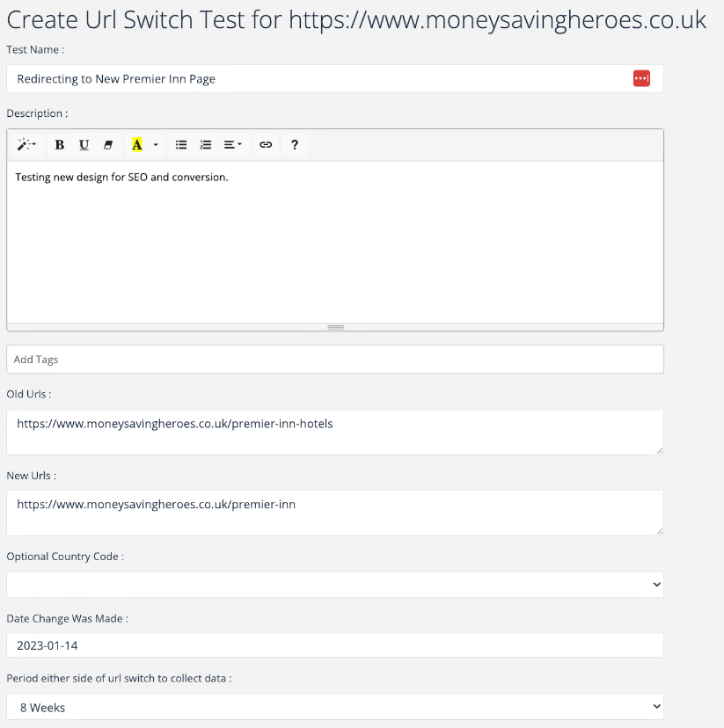Image resolution: width=724 pixels, height=728 pixels.
Task: Click the eraser remove-formatting icon
Action: coord(108,145)
